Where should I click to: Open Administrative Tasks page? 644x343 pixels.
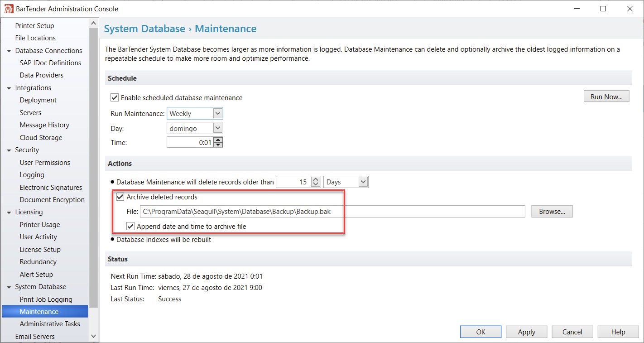pyautogui.click(x=50, y=324)
